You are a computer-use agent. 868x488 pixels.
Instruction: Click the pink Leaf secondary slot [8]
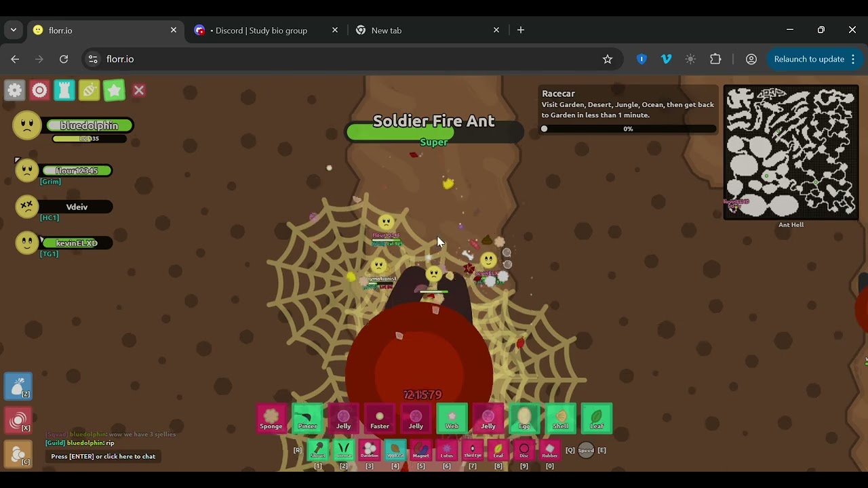pyautogui.click(x=498, y=450)
